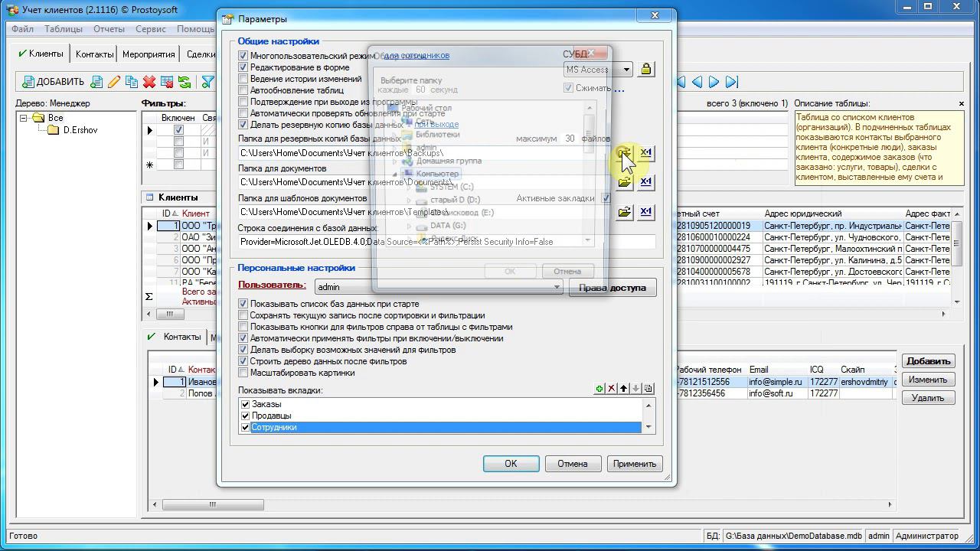The width and height of the screenshot is (980, 551).
Task: Open the Отчеты menu
Action: [x=109, y=29]
